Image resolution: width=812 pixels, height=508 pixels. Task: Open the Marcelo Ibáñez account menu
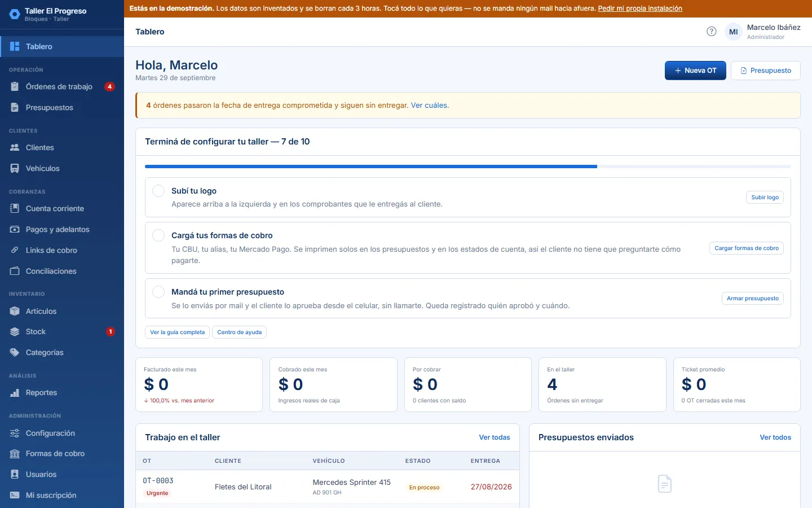(x=763, y=32)
